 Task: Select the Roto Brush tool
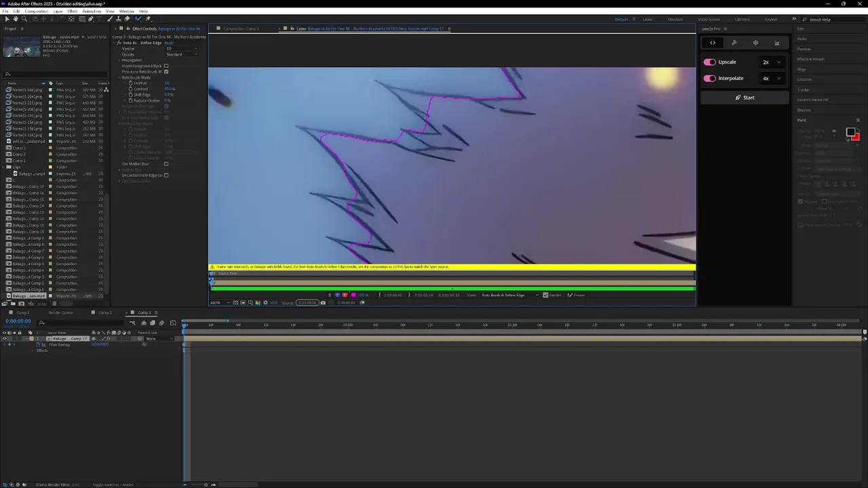pos(138,19)
